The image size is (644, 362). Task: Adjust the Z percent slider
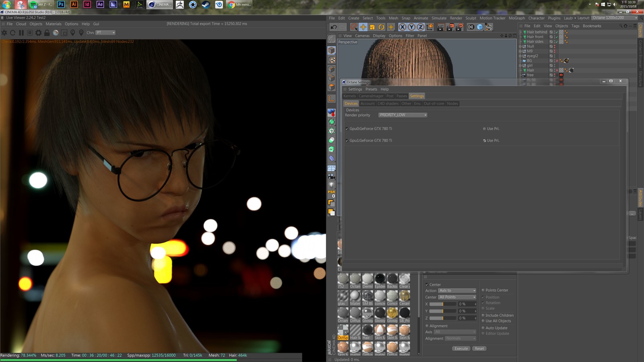443,318
